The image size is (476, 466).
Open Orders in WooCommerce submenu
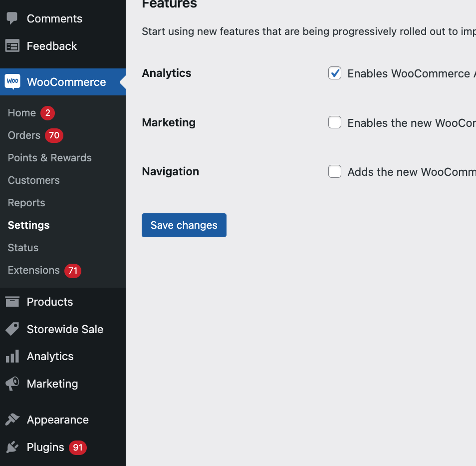pyautogui.click(x=24, y=135)
